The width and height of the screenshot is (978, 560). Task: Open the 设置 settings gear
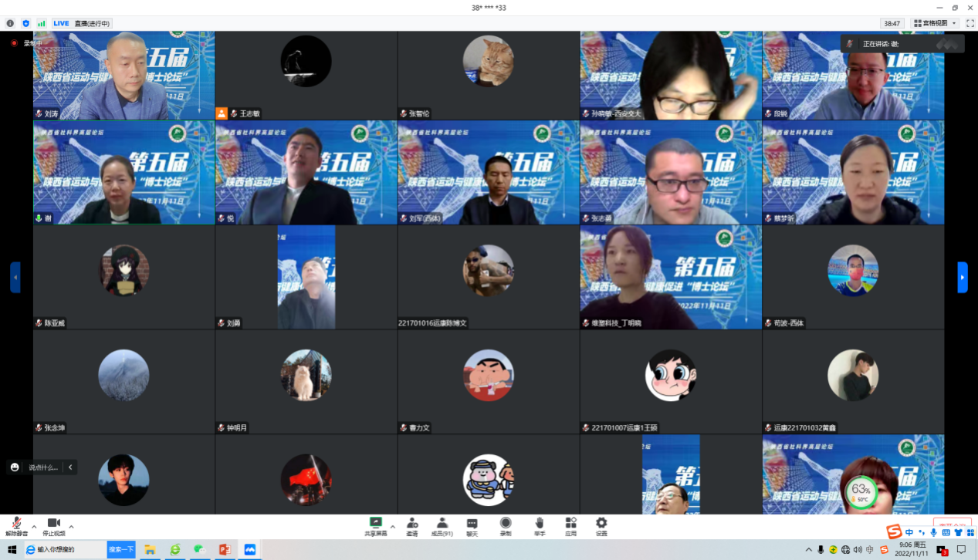601,526
